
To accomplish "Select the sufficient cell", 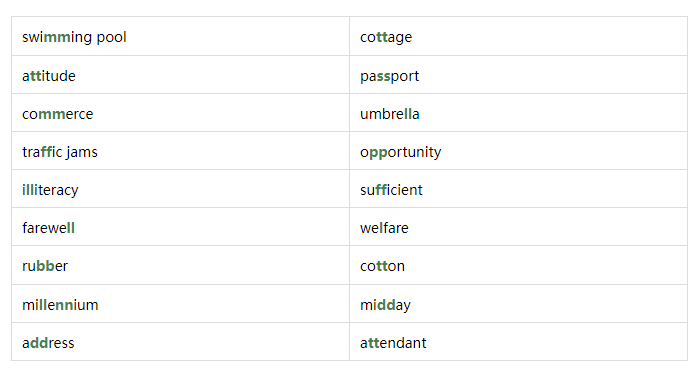I will click(518, 189).
